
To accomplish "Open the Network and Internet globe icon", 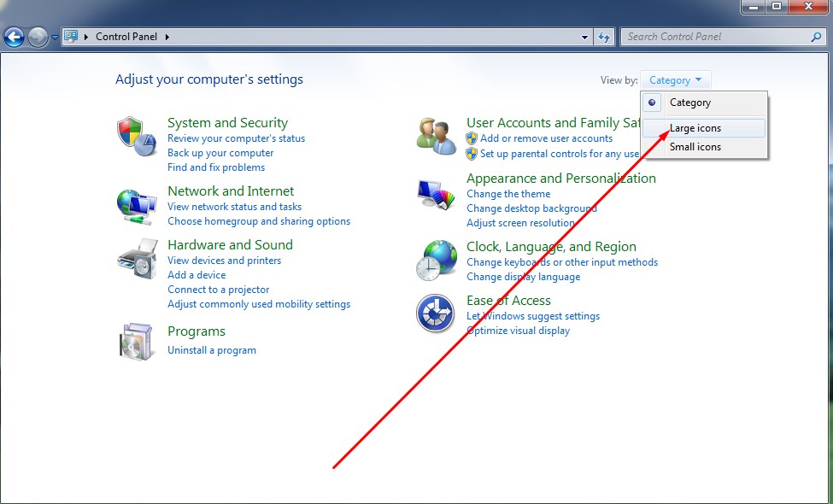I will (x=137, y=207).
